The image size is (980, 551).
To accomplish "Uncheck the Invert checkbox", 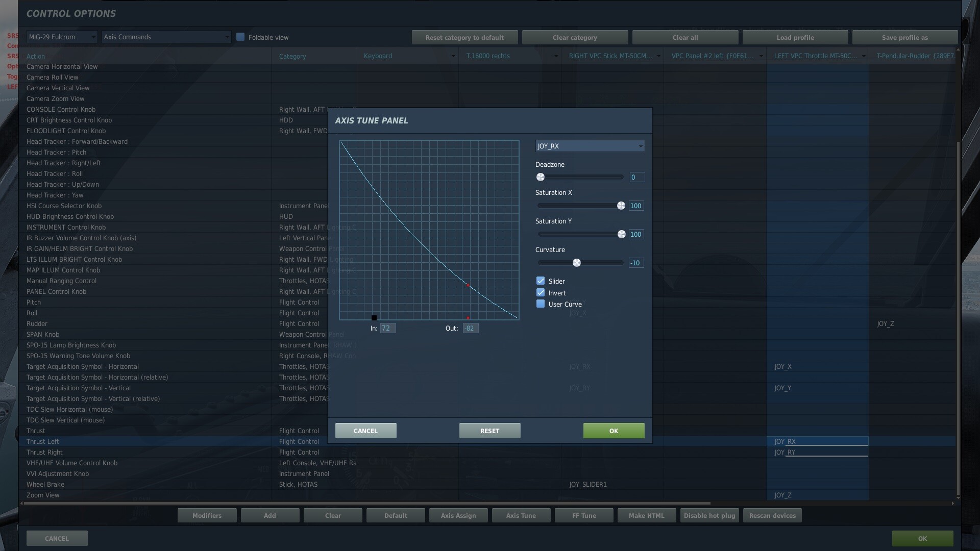I will [x=541, y=293].
